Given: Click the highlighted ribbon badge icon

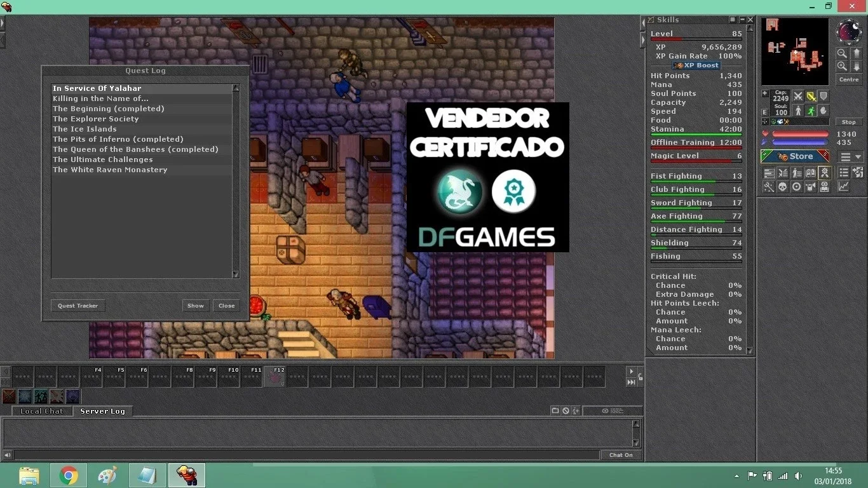Looking at the screenshot, I should (824, 173).
